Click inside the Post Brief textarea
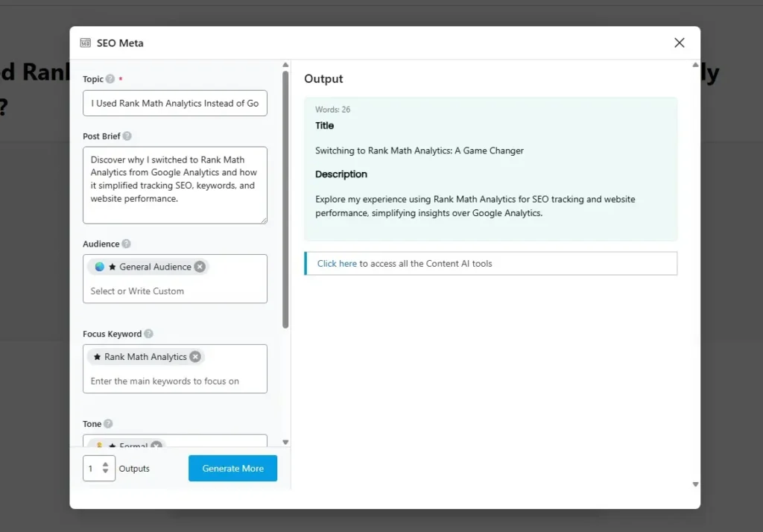This screenshot has height=532, width=763. (174, 185)
